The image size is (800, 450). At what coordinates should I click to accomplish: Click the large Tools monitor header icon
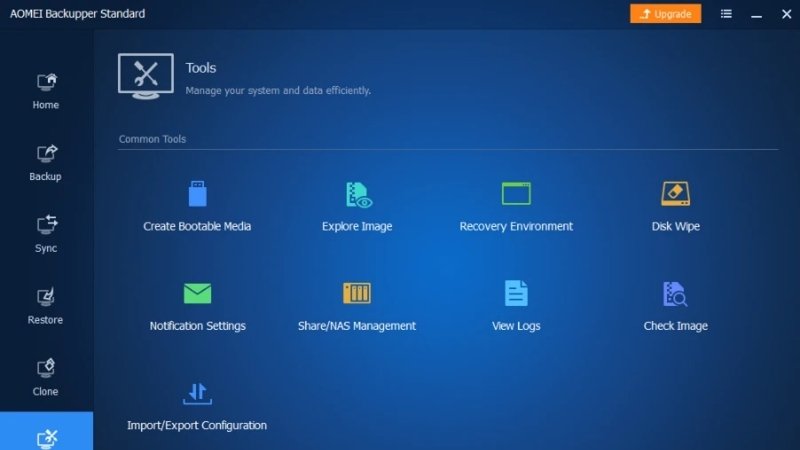point(146,76)
